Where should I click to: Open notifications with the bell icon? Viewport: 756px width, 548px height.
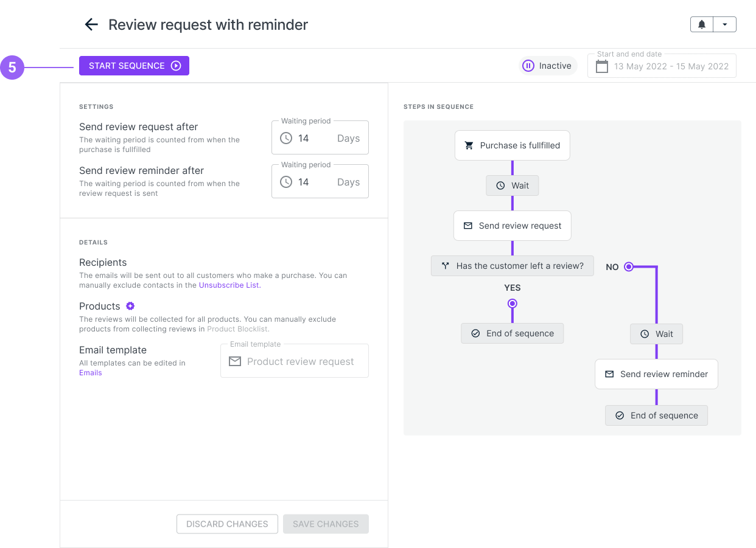[x=702, y=24]
